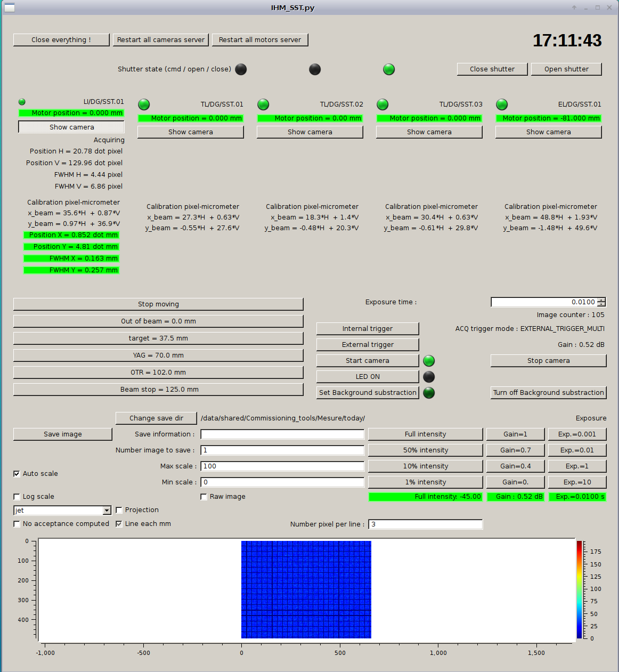The image size is (619, 672).
Task: Move motor to YAG = 70.0 mm
Action: [x=158, y=355]
